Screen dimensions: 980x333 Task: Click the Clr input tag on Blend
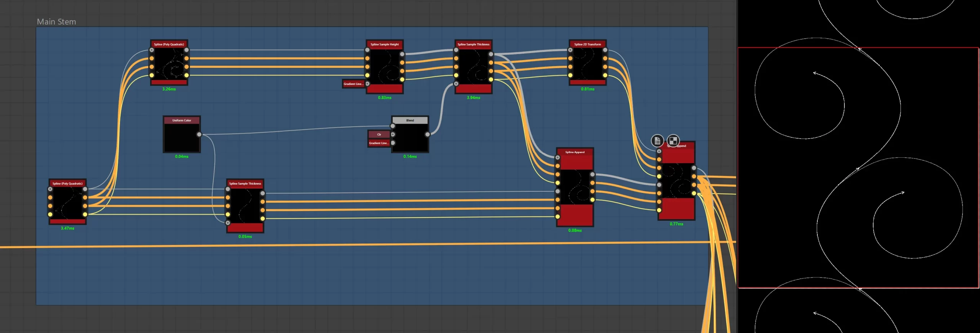pos(379,134)
